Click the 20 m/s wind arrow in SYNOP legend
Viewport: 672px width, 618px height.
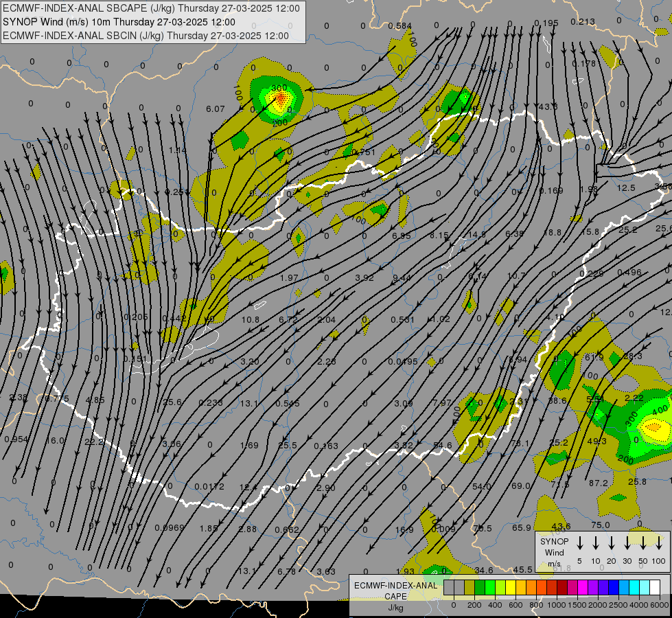click(612, 542)
